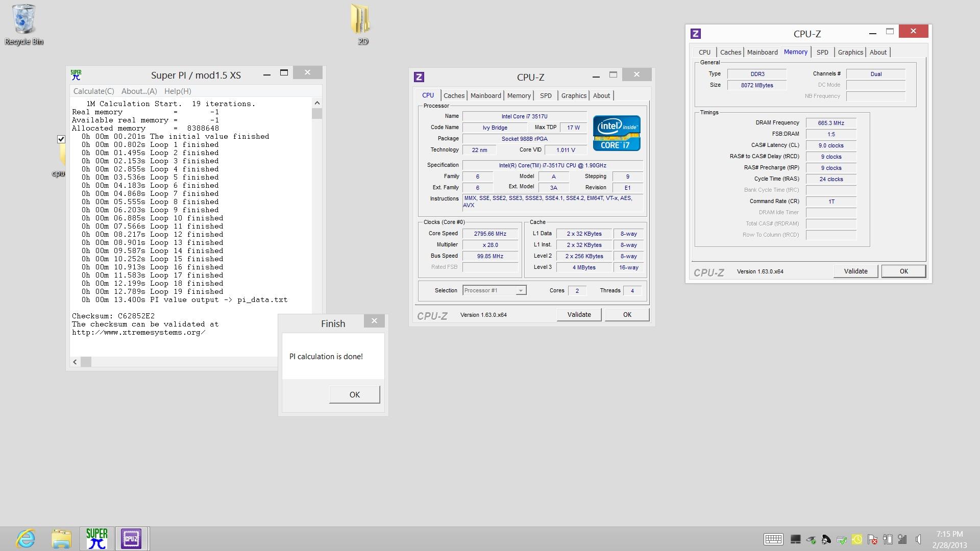
Task: Select SPD tab in the right CPU-Z window
Action: pos(822,52)
